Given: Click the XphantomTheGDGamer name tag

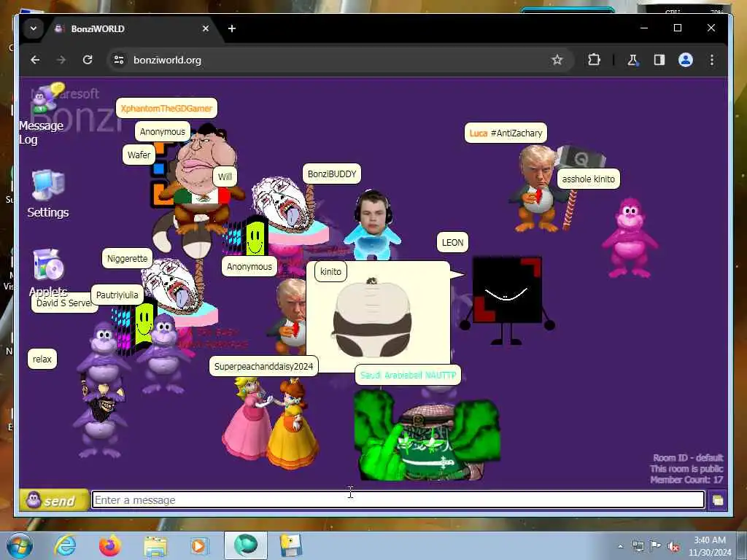Looking at the screenshot, I should pyautogui.click(x=166, y=108).
